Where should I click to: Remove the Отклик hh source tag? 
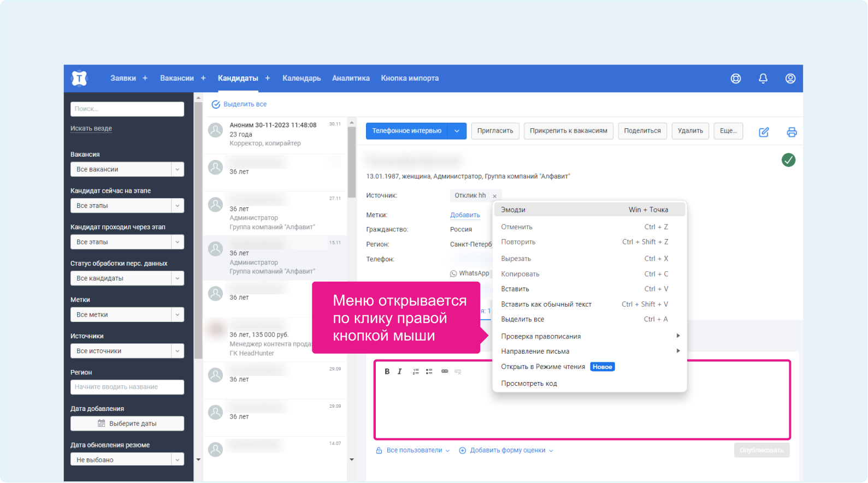494,196
